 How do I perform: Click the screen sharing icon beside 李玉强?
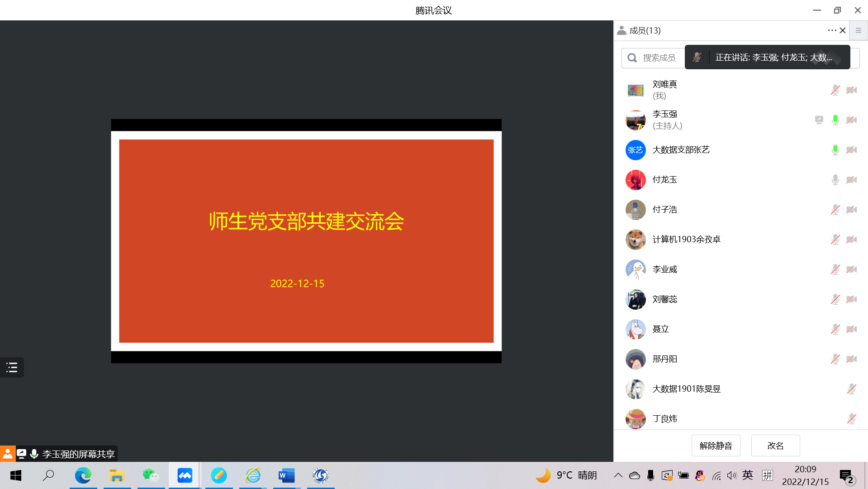[819, 120]
